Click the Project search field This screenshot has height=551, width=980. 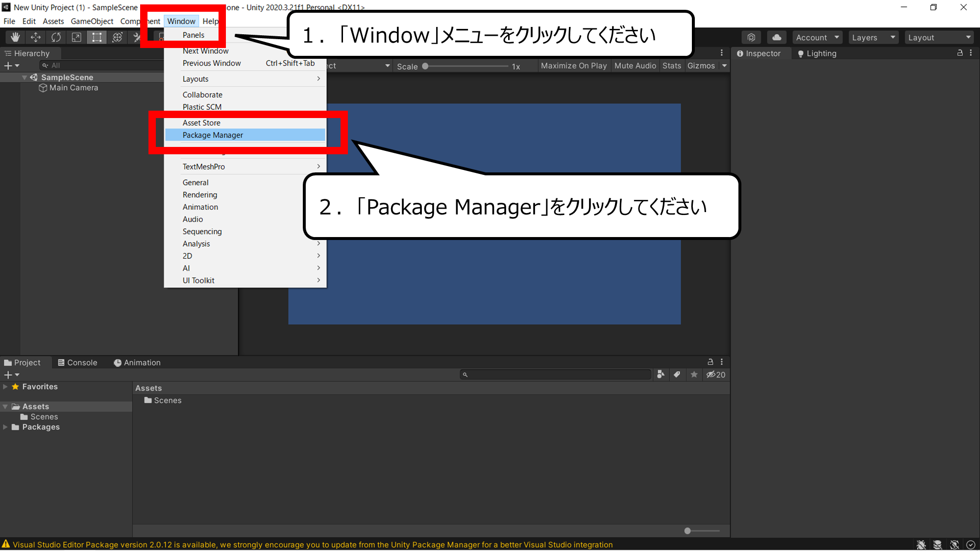click(x=556, y=375)
